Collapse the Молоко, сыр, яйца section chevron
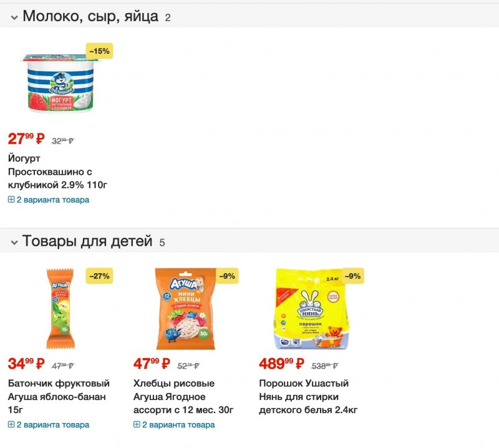Screen dimensions: 499x448 click(x=14, y=17)
